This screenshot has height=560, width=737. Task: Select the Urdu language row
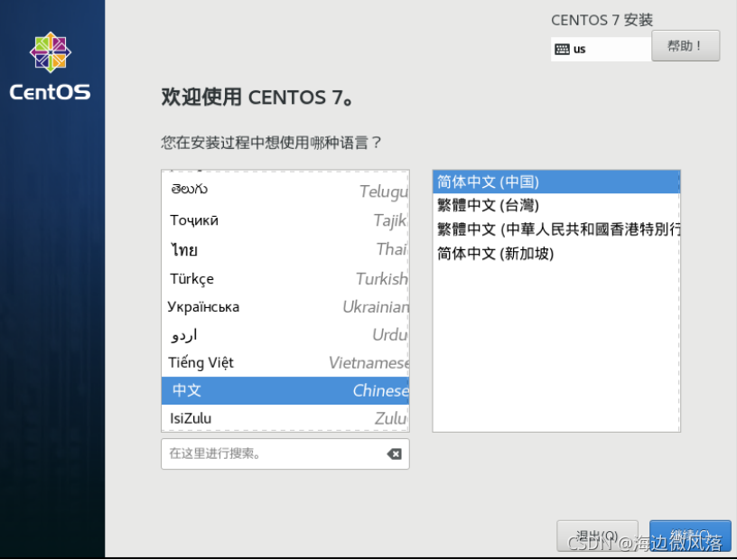pyautogui.click(x=285, y=335)
